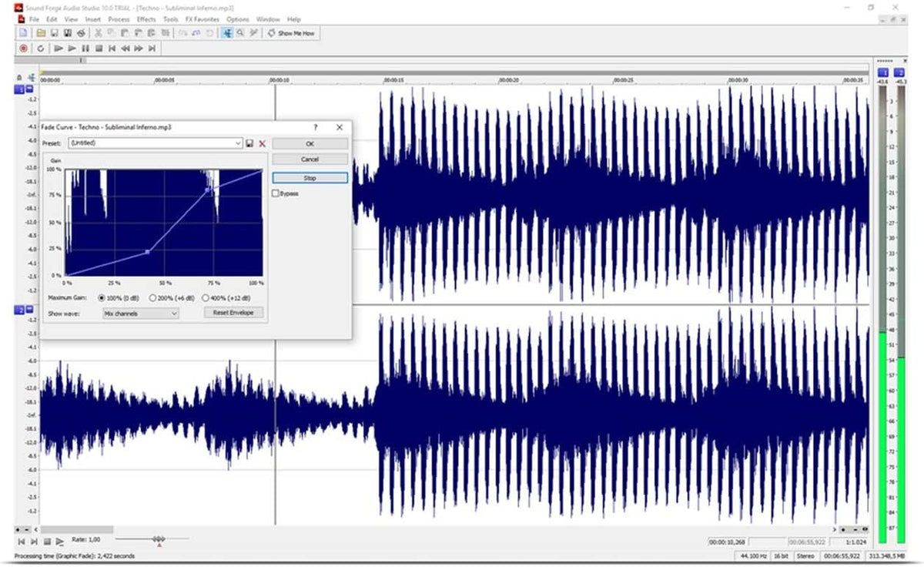Select 400% (+12 dB) maximum gain

point(205,297)
